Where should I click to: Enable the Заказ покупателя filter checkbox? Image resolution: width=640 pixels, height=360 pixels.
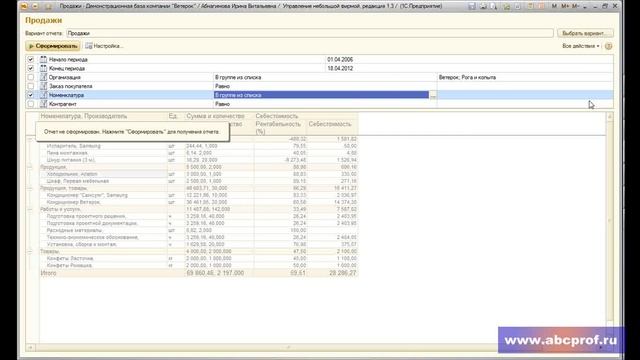coord(31,86)
